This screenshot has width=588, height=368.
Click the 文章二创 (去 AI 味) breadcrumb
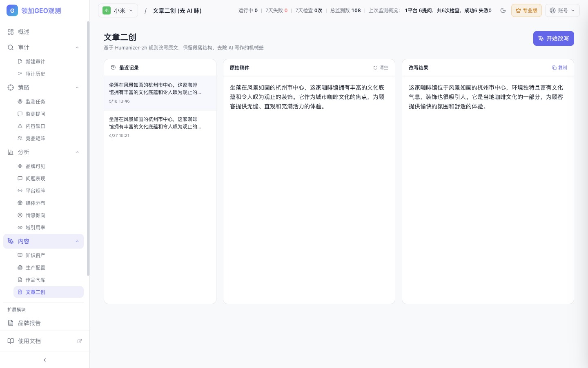point(177,11)
